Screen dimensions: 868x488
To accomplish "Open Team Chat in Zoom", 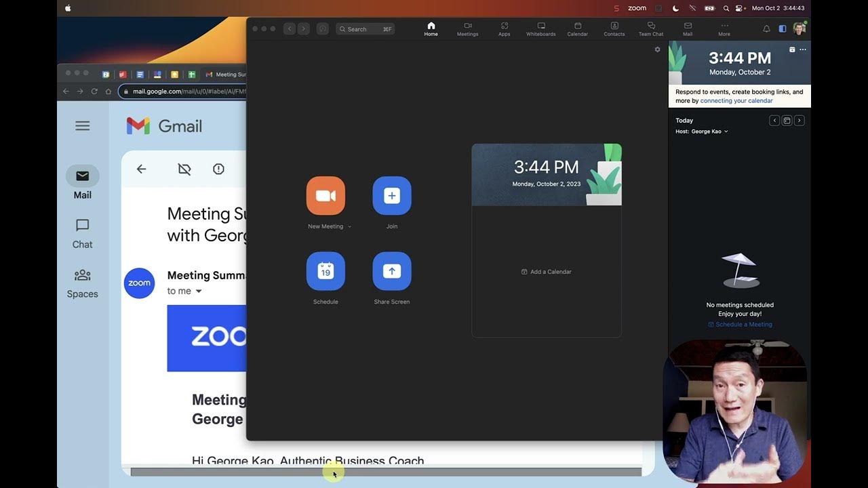I will [651, 29].
